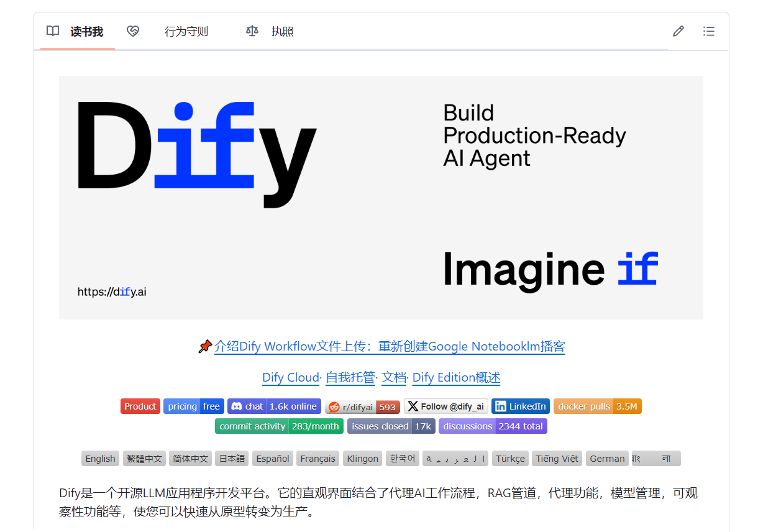Select the 简体中文 language badge
Viewport: 776px width, 532px height.
(x=191, y=459)
